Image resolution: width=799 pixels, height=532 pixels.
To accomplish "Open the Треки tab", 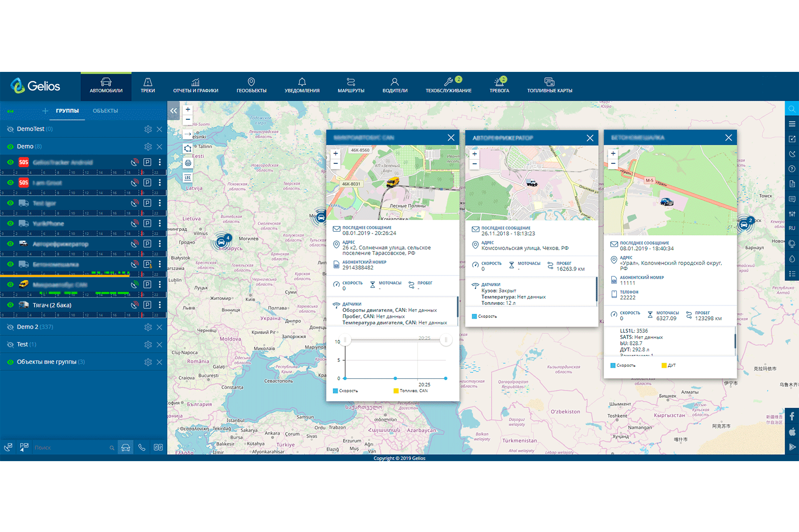I will pyautogui.click(x=148, y=85).
